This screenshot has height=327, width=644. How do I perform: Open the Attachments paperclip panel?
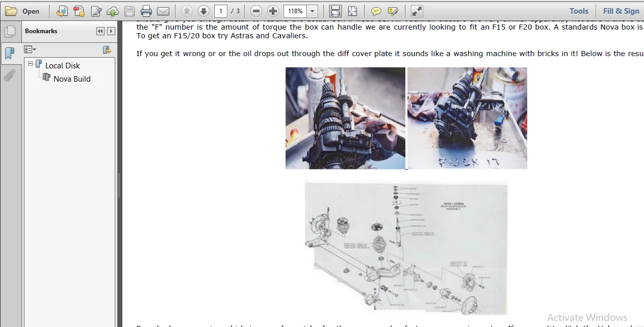[x=10, y=76]
